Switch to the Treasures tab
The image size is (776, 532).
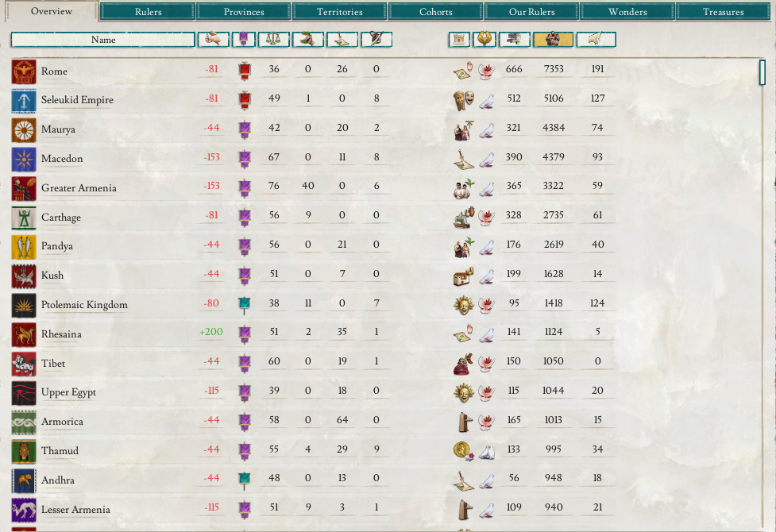[723, 11]
